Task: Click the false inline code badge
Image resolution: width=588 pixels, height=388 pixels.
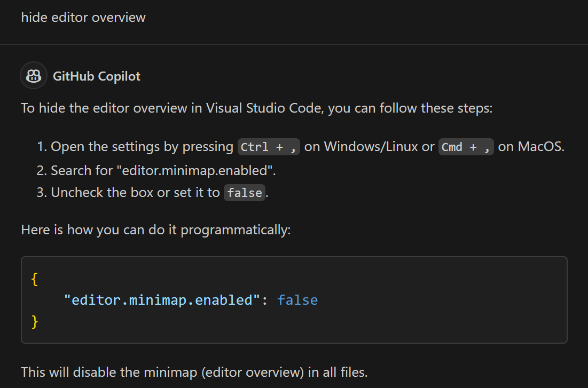Action: 244,193
